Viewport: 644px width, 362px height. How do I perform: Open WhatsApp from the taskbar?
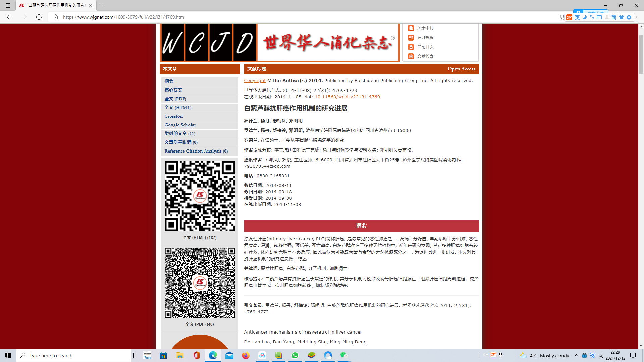tap(295, 355)
